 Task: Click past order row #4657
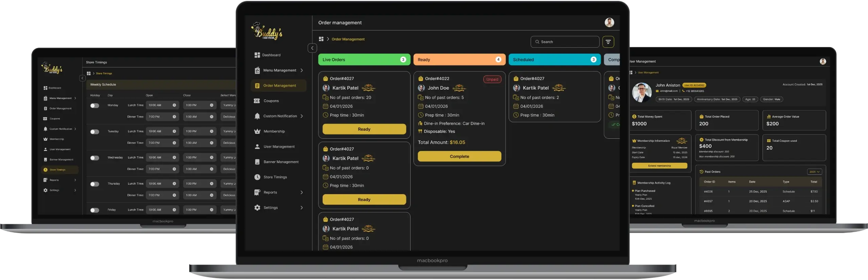[760, 201]
